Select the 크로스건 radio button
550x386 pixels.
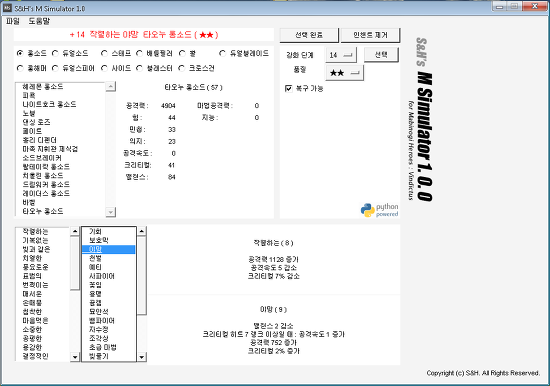182,68
